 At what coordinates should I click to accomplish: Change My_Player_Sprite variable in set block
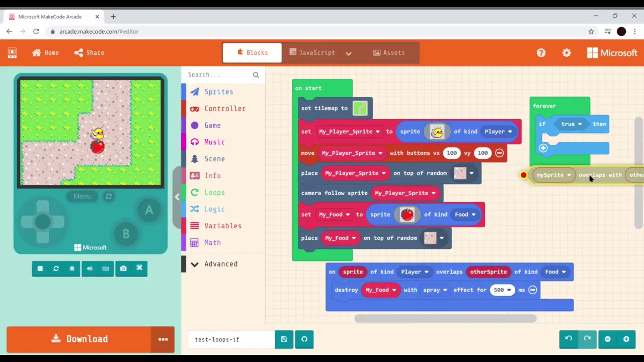click(x=350, y=132)
